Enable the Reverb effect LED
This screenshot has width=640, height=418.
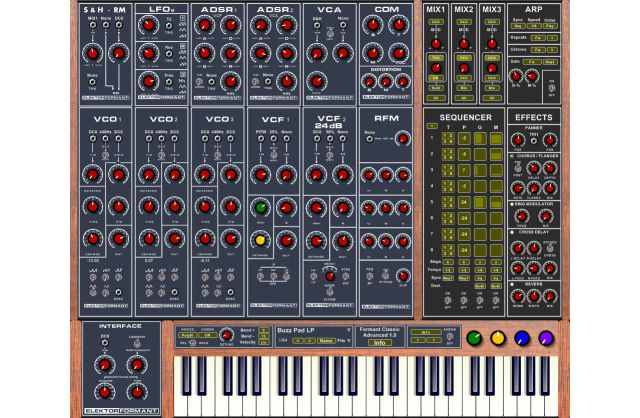point(512,284)
